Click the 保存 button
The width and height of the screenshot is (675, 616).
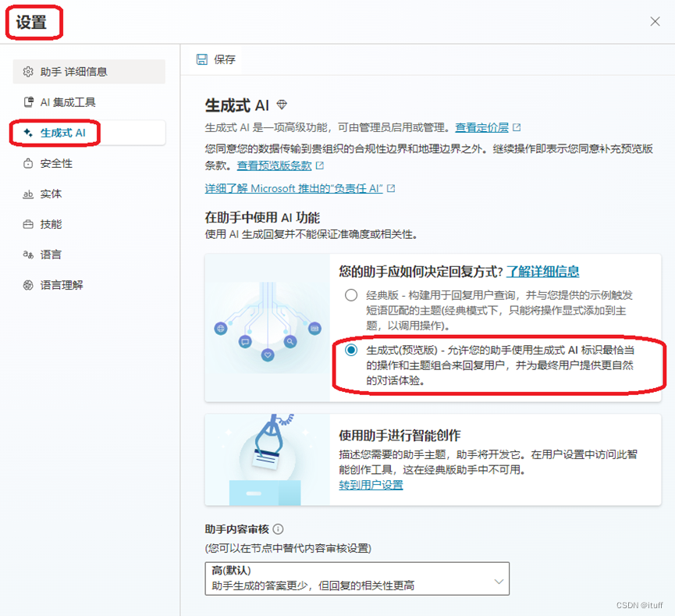click(216, 59)
